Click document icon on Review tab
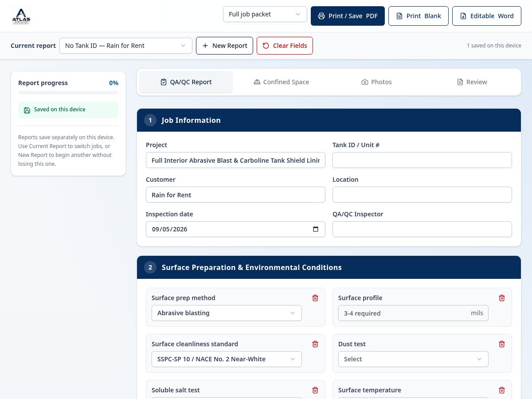 coord(460,82)
